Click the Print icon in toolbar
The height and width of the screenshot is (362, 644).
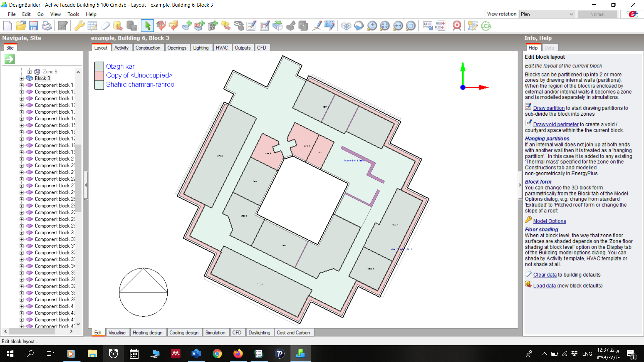(47, 26)
